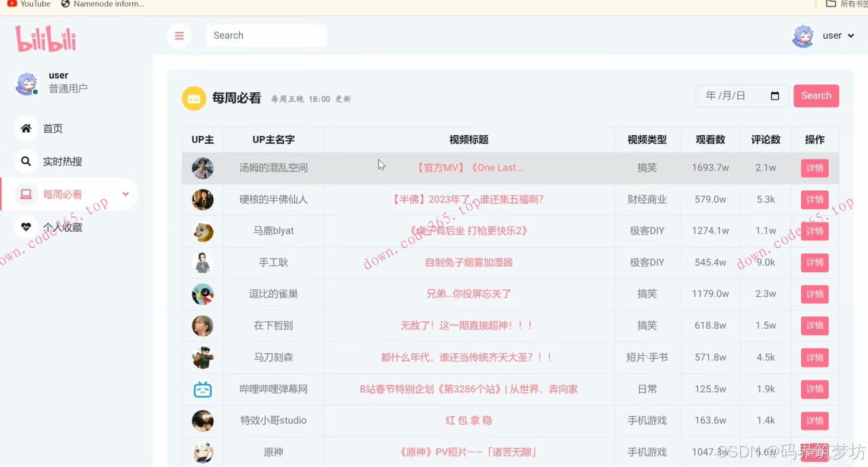Click the calendar icon in the date field
The image size is (868, 467).
point(776,95)
